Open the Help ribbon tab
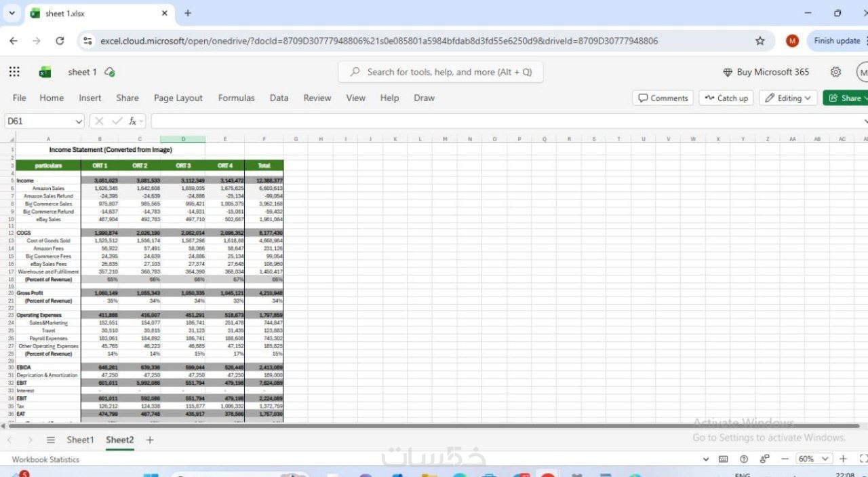 coord(390,98)
